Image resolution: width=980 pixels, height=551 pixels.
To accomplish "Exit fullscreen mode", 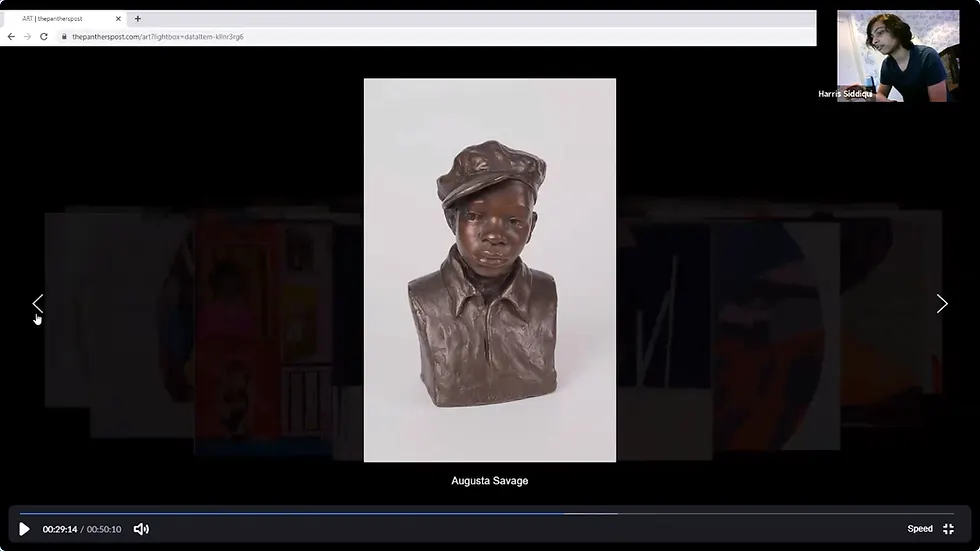I will click(x=948, y=529).
